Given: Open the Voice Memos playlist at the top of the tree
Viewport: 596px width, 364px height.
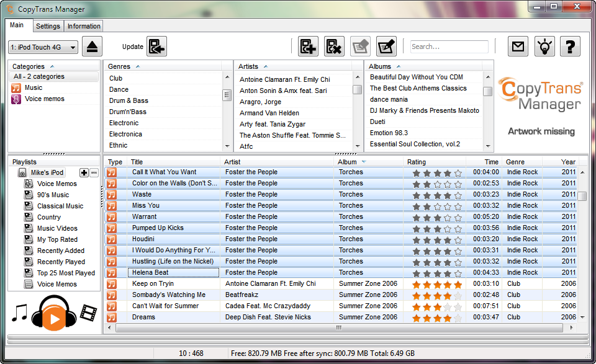Looking at the screenshot, I should pyautogui.click(x=56, y=184).
